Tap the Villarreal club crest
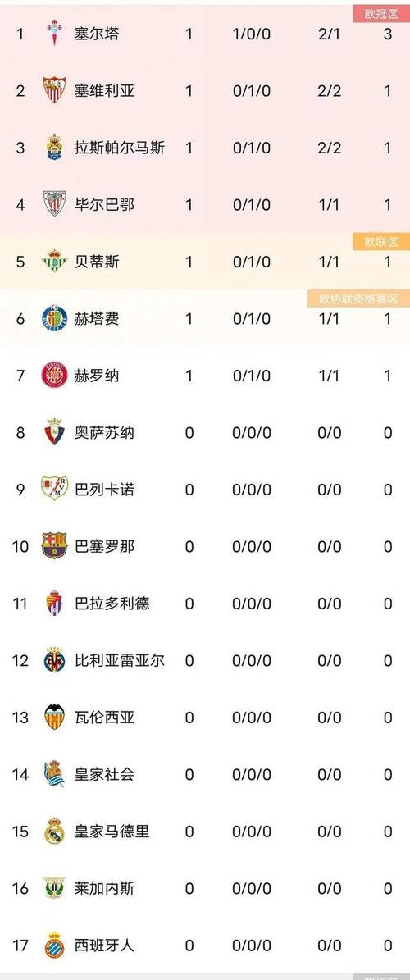This screenshot has width=410, height=980. click(x=54, y=660)
